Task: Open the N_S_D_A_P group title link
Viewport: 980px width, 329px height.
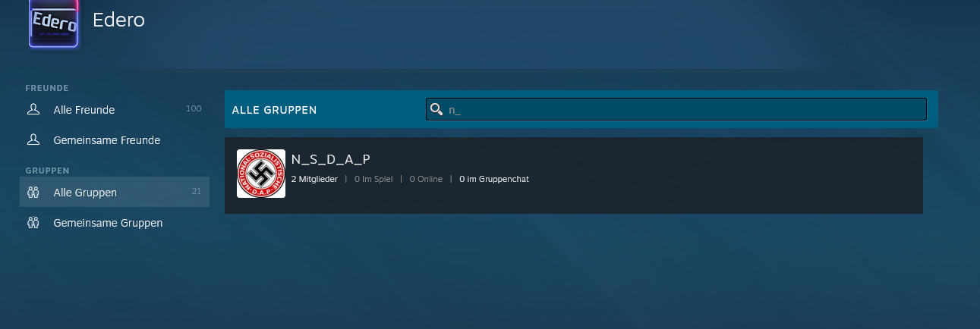Action: click(331, 159)
